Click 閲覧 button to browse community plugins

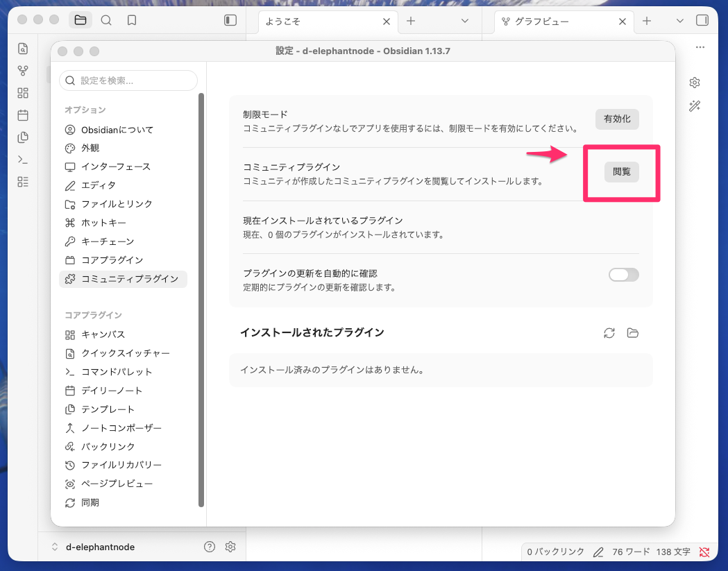(622, 172)
